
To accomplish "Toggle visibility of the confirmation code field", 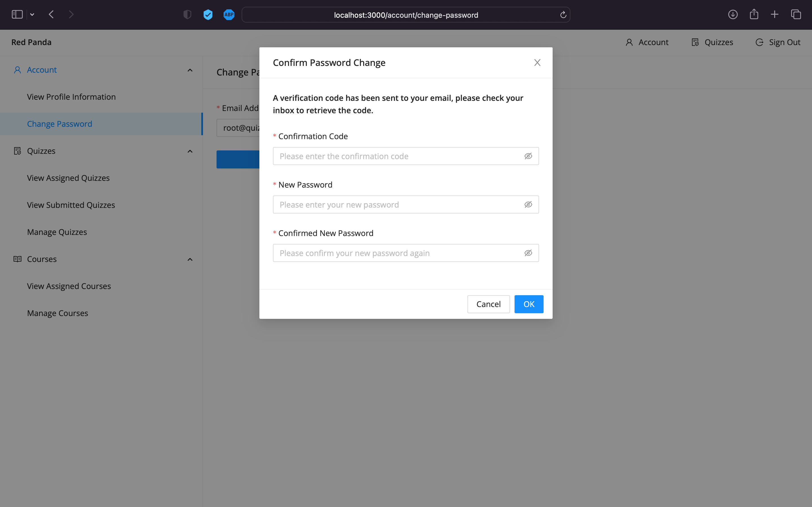I will tap(528, 156).
